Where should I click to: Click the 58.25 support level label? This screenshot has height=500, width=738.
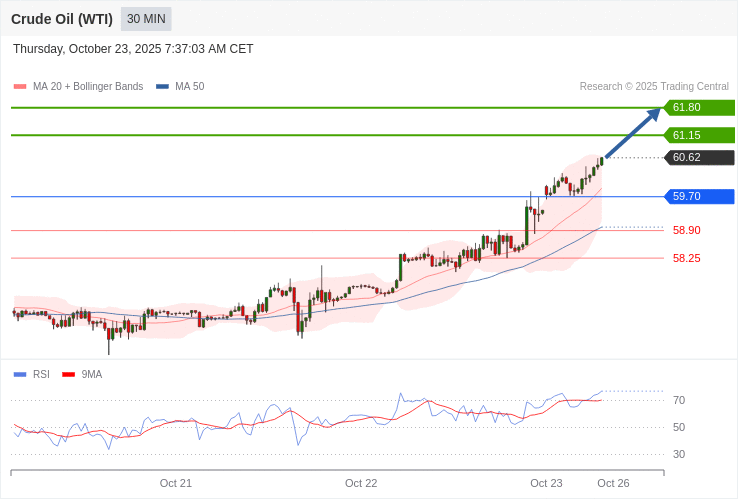click(x=686, y=258)
